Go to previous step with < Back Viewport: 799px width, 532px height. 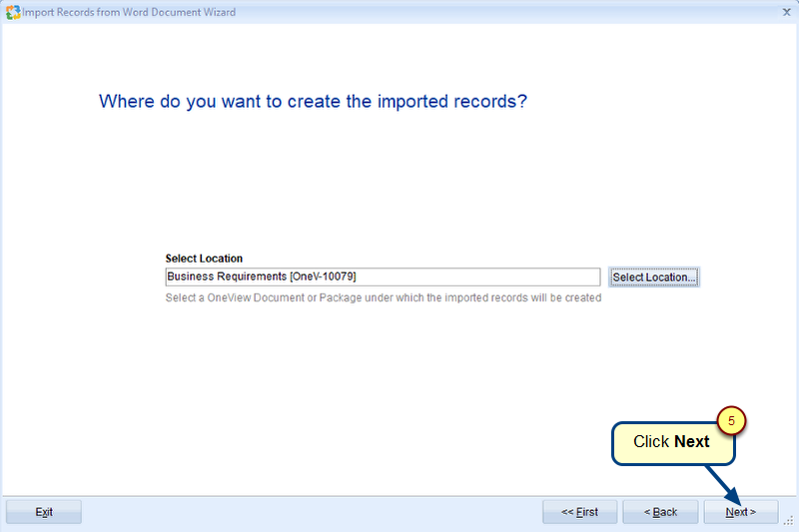660,512
